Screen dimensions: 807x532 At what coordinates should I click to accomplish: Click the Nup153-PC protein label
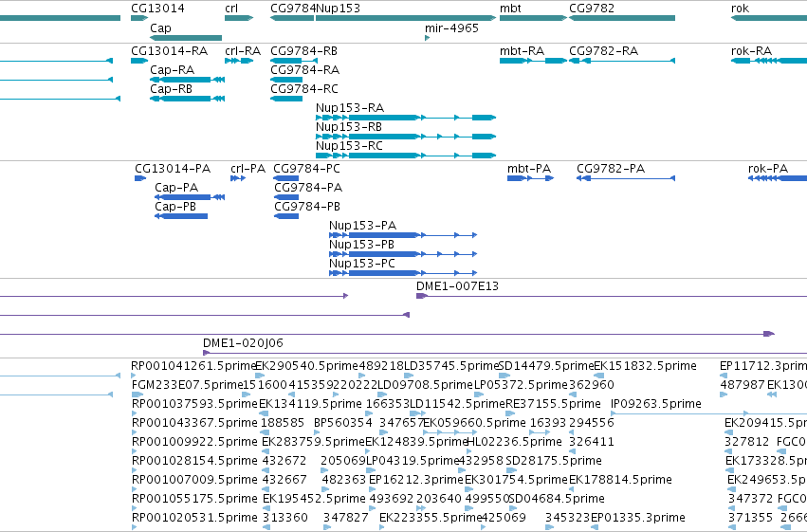362,264
